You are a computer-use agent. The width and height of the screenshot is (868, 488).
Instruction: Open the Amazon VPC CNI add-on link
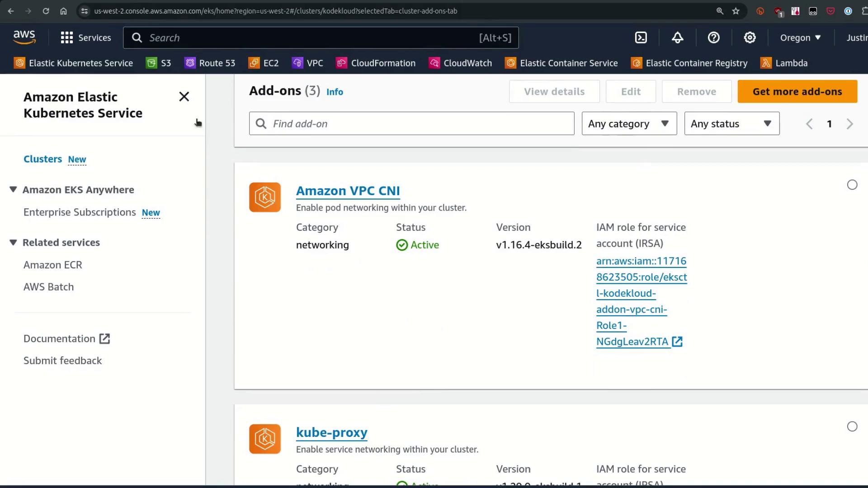348,191
